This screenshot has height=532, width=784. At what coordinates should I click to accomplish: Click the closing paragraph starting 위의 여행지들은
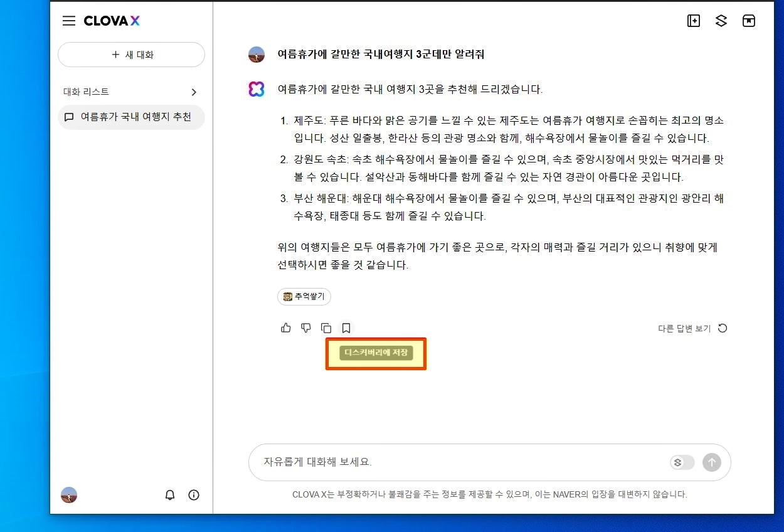pos(497,256)
